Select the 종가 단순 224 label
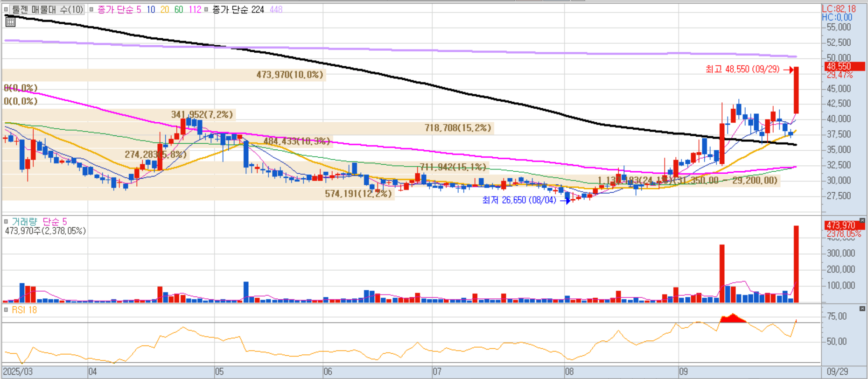 [238, 9]
